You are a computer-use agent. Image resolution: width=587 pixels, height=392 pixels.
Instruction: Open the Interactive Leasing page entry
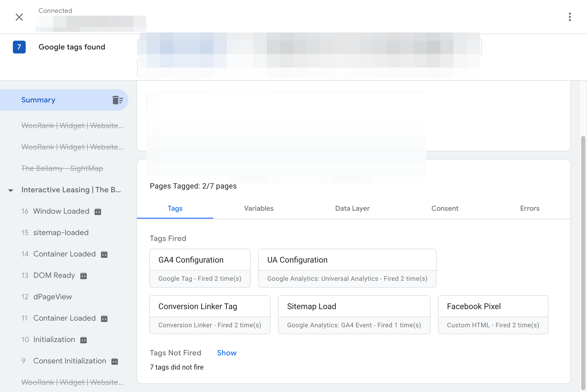click(x=71, y=190)
